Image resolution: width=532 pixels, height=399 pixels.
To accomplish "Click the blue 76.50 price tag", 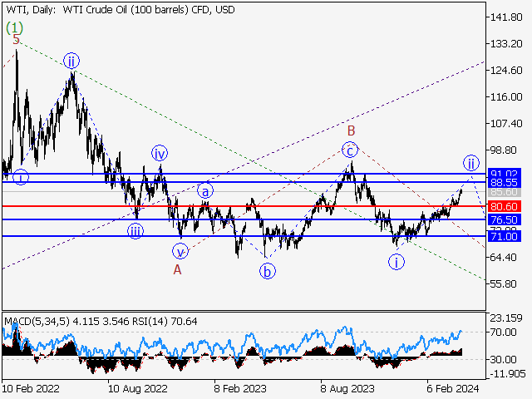I will click(505, 219).
